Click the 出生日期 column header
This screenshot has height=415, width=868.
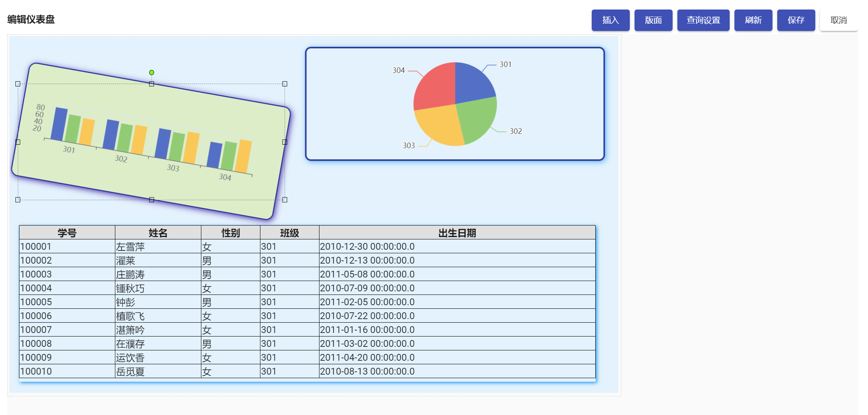(457, 233)
